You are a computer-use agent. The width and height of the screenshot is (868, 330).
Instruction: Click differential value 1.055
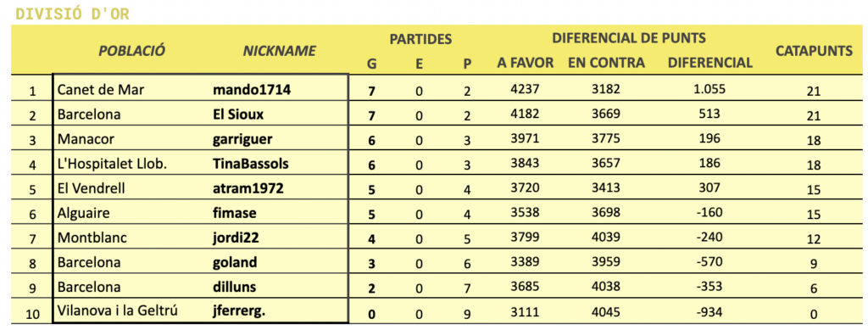(709, 88)
